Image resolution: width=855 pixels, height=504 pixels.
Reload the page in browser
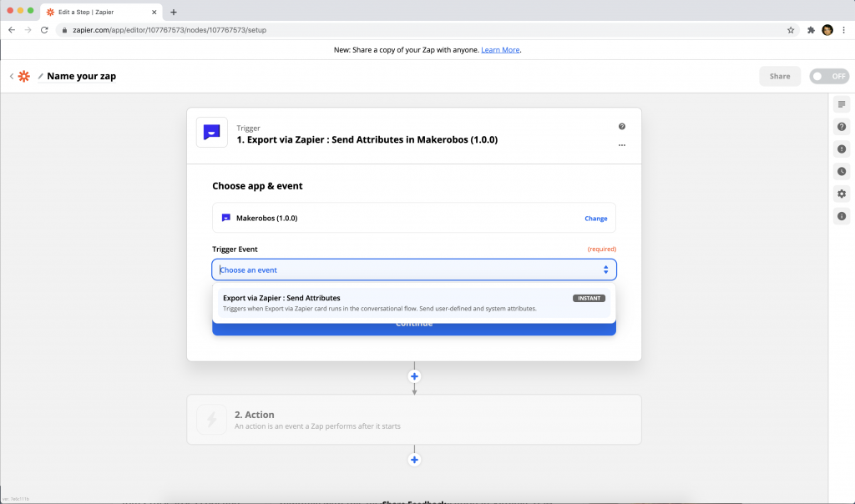44,30
